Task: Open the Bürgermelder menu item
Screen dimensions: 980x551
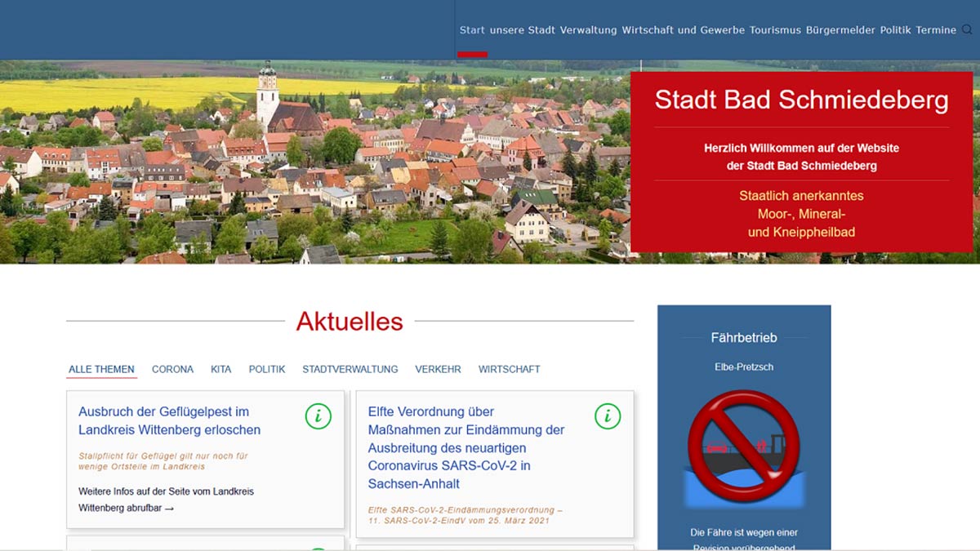Action: 838,29
